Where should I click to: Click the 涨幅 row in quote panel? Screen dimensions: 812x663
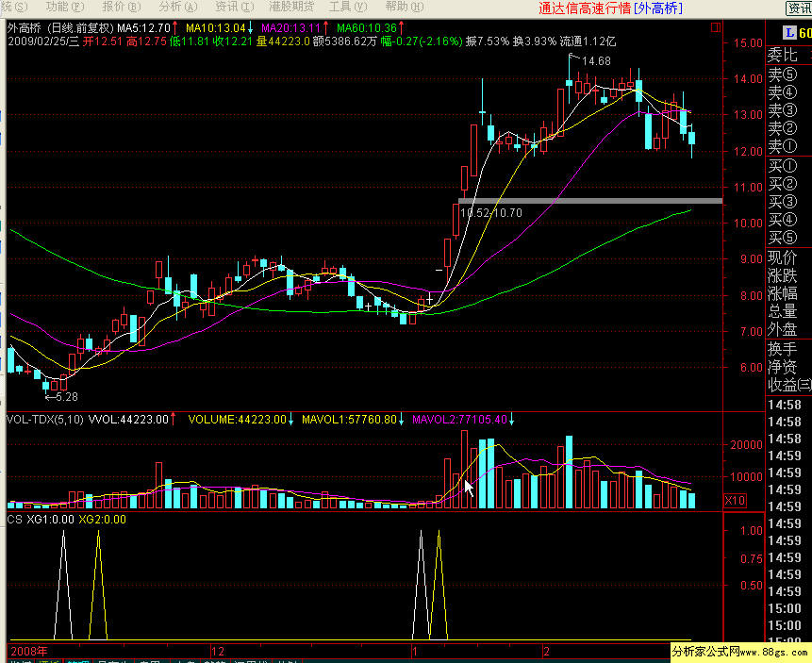[788, 293]
